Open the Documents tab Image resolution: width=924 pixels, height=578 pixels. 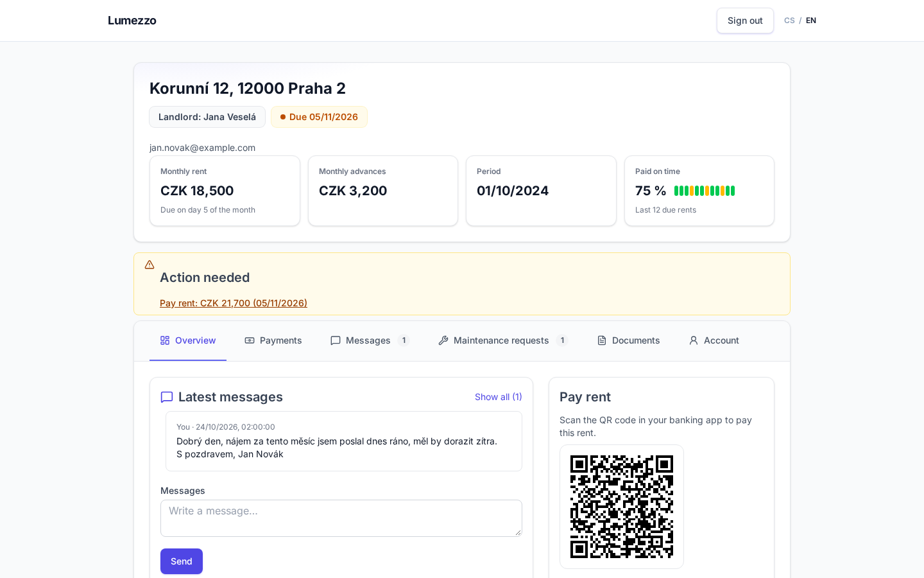pos(628,340)
